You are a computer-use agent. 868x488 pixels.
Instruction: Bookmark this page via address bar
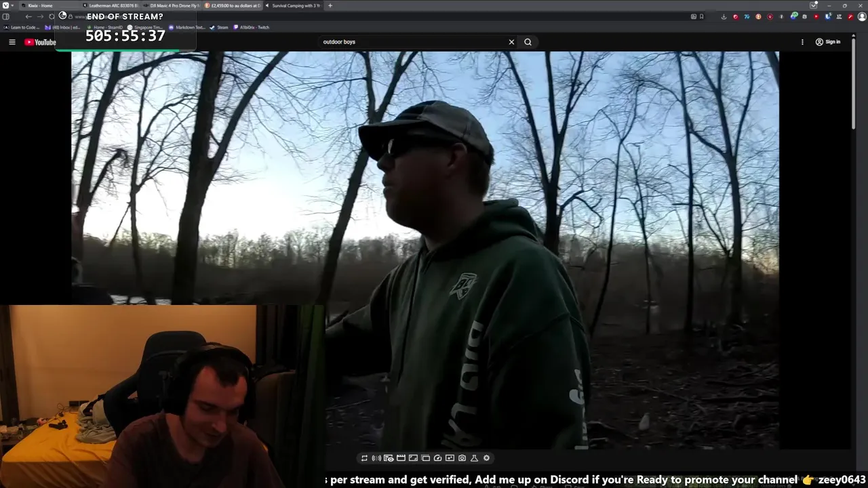pos(701,16)
